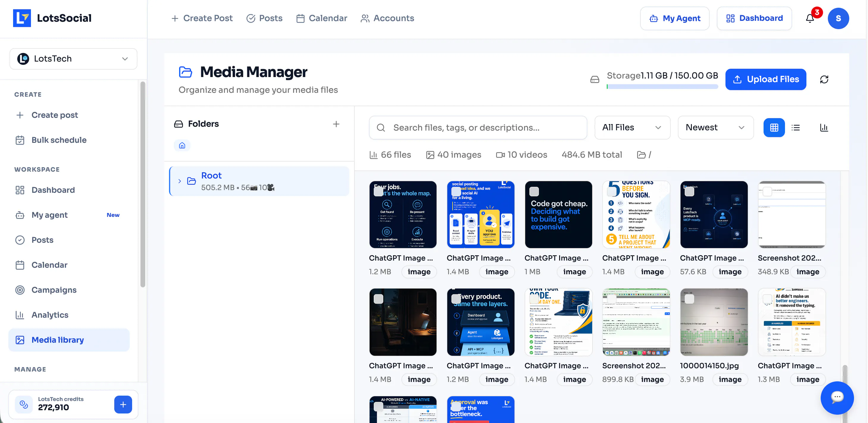868x423 pixels.
Task: Click the storage usage progress bar
Action: [662, 87]
